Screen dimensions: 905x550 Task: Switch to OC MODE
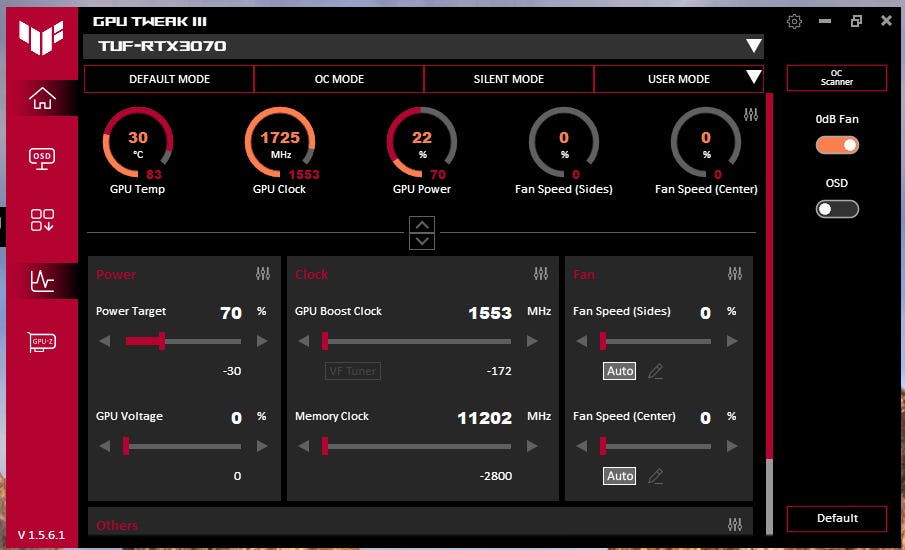(339, 79)
